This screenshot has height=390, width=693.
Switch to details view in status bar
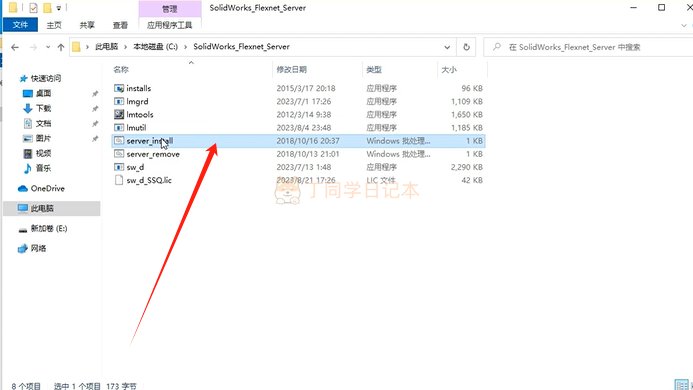(681, 385)
